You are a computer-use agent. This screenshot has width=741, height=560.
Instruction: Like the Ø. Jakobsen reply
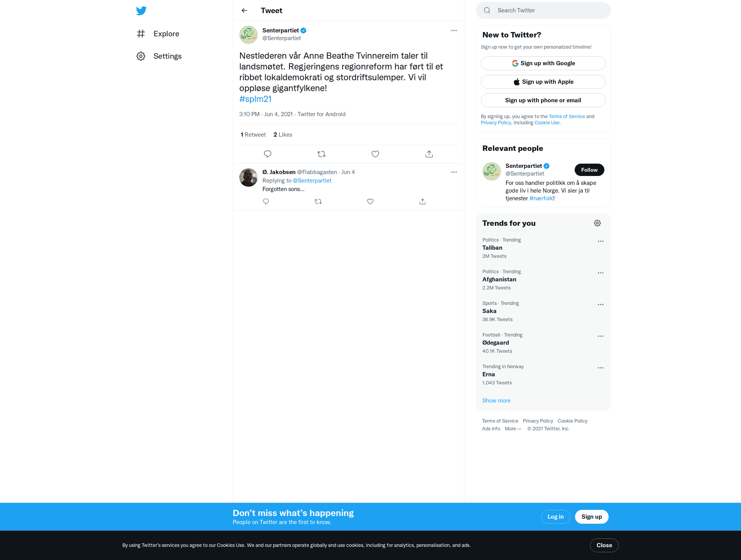370,201
